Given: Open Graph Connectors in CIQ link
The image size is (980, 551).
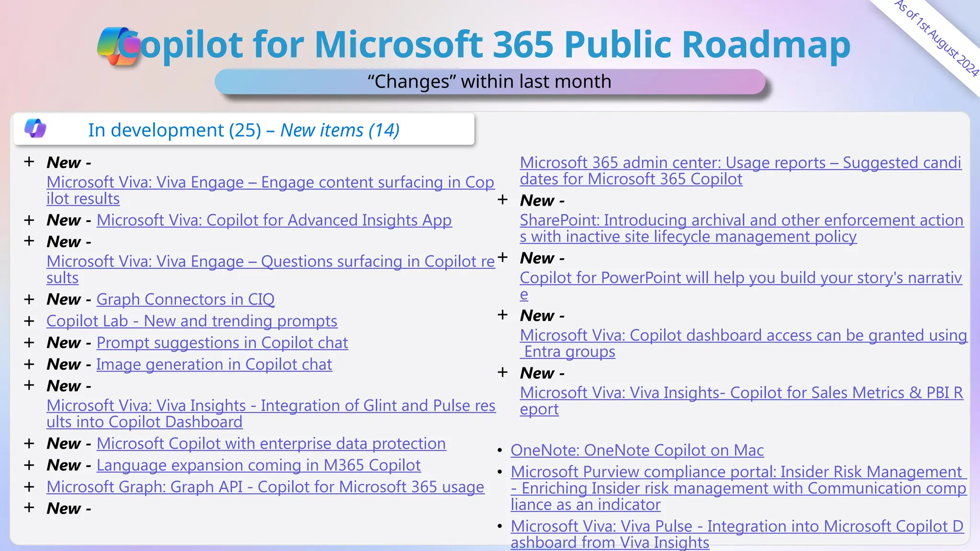Looking at the screenshot, I should (186, 299).
